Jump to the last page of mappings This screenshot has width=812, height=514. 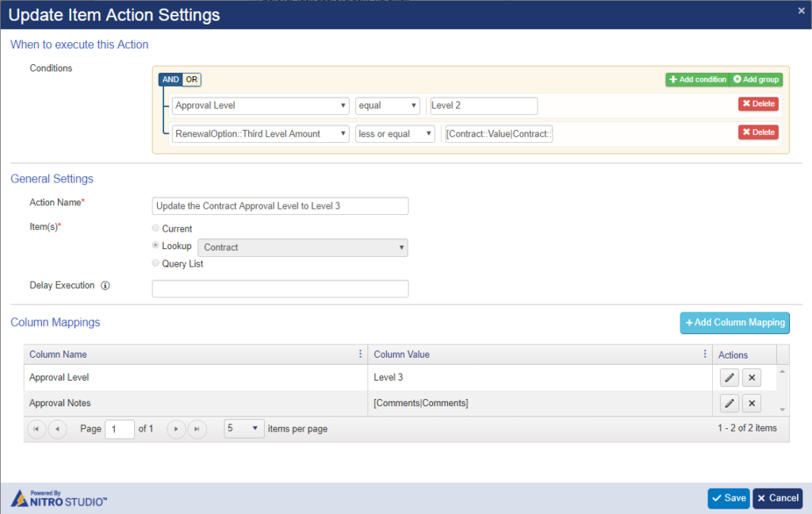[197, 428]
